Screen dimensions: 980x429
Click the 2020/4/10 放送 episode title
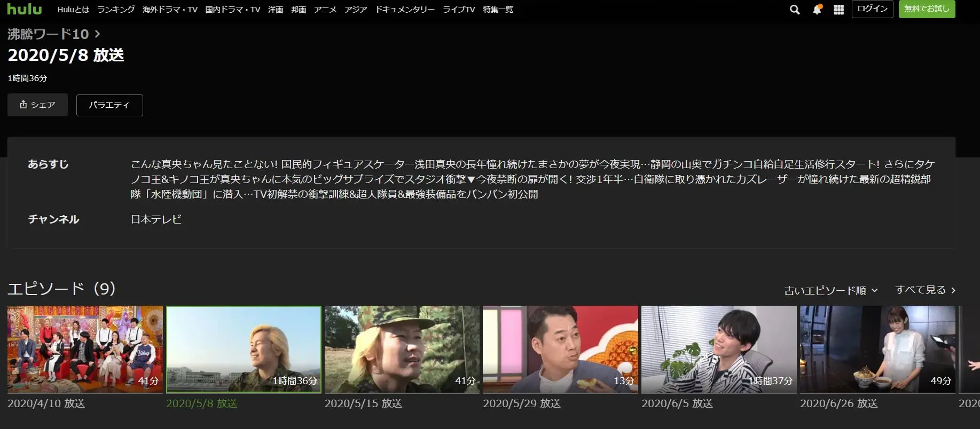pos(46,403)
